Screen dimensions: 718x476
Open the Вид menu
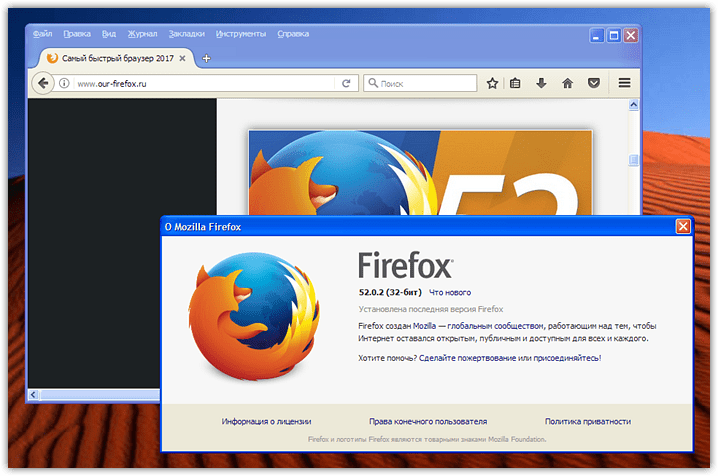coord(109,34)
